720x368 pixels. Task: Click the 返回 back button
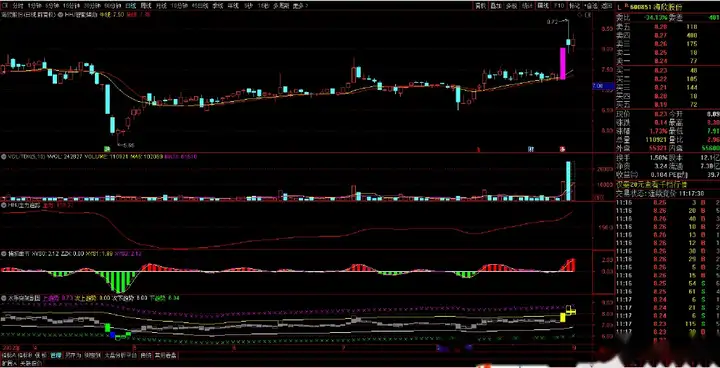click(606, 6)
